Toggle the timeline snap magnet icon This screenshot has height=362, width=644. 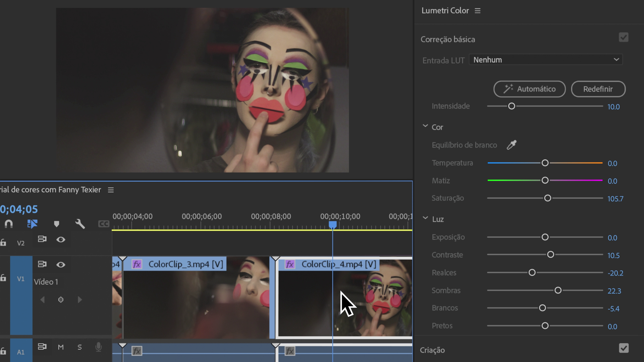point(9,224)
